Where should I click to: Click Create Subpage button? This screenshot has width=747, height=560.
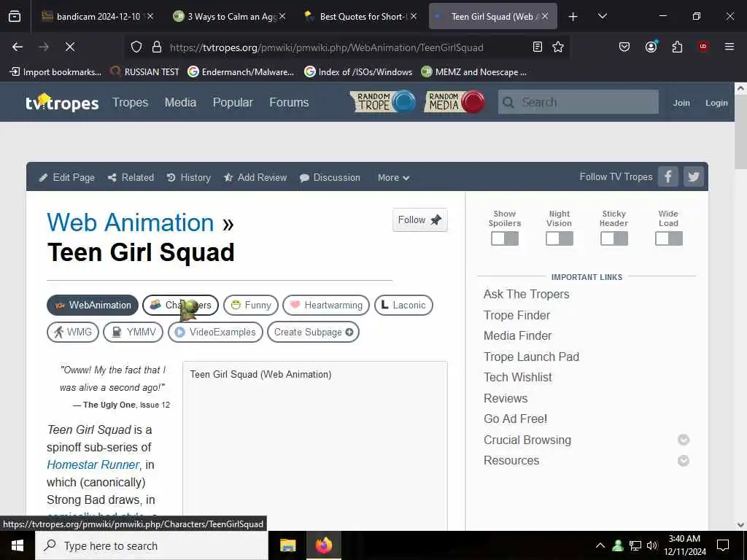(x=313, y=332)
